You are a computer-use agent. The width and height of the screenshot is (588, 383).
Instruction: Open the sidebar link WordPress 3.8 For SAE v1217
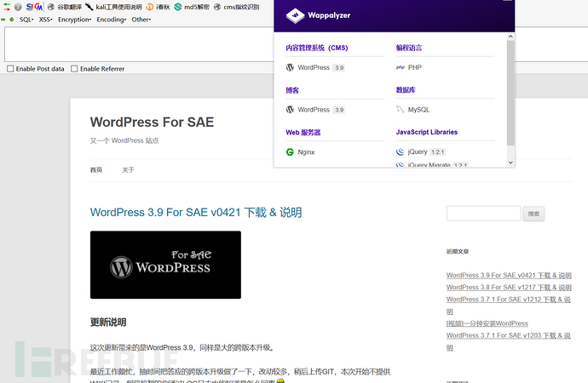[x=509, y=287]
